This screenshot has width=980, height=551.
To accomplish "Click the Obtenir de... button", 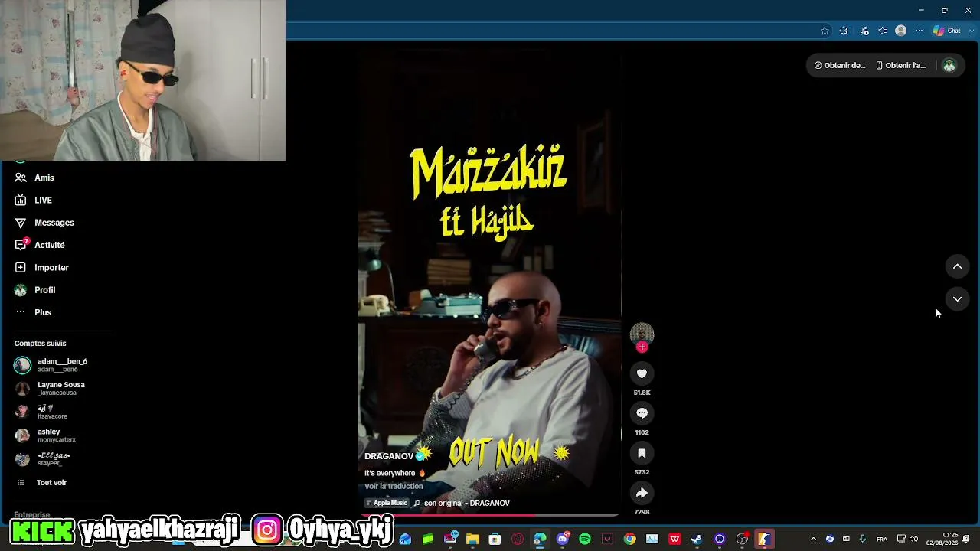I will coord(840,66).
